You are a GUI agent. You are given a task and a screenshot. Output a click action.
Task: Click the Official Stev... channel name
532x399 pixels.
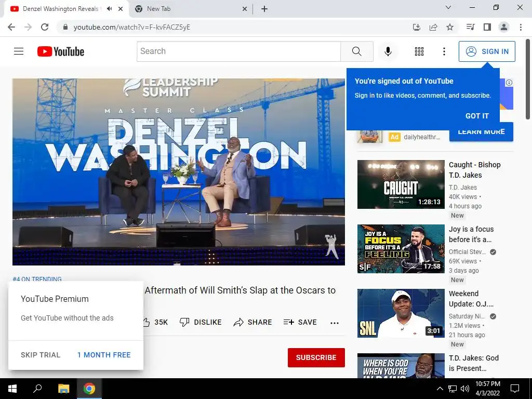click(467, 252)
